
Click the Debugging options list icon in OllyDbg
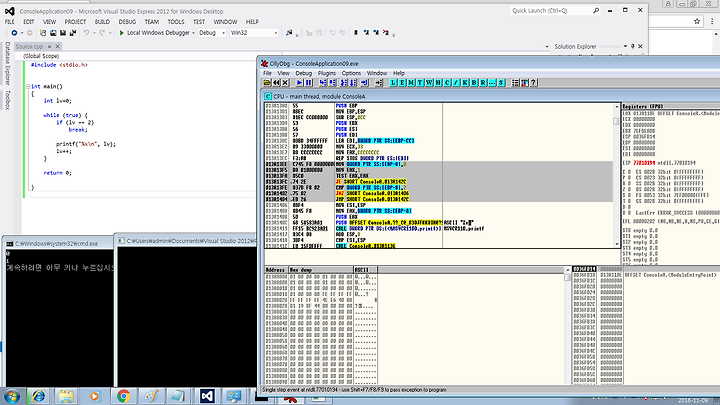coord(515,83)
